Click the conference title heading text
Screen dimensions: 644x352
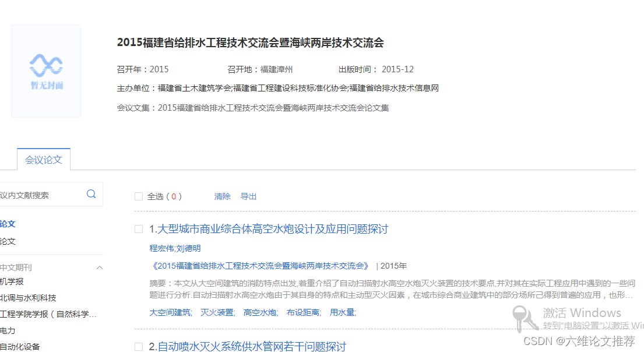point(250,43)
